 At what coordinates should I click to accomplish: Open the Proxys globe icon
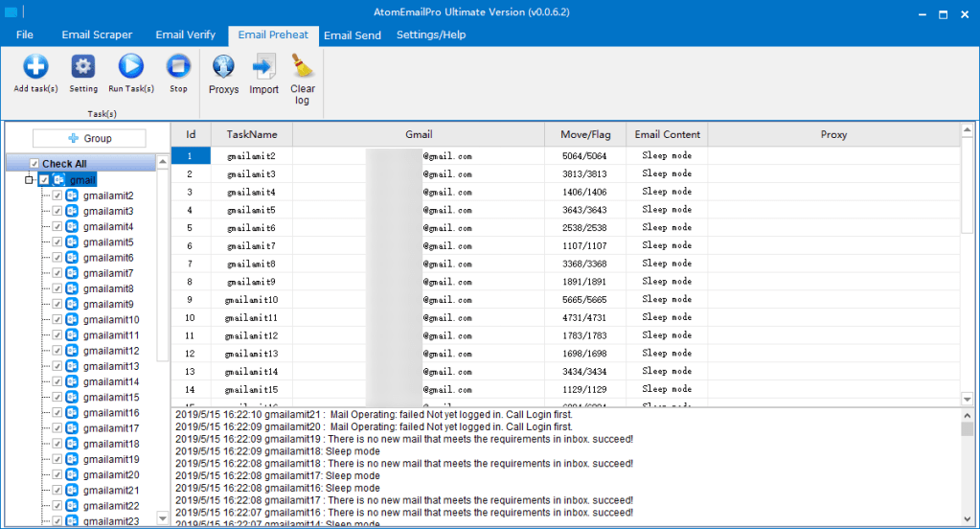(x=223, y=67)
